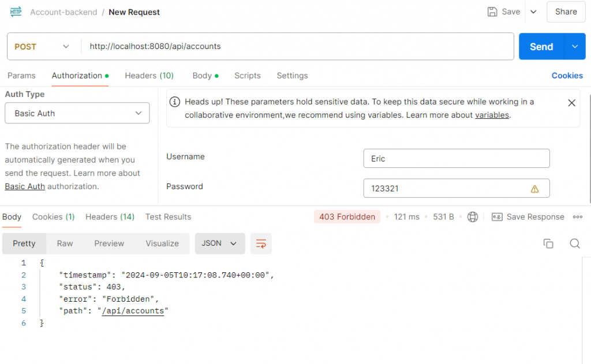Click the Username input field
This screenshot has width=591, height=364.
456,159
